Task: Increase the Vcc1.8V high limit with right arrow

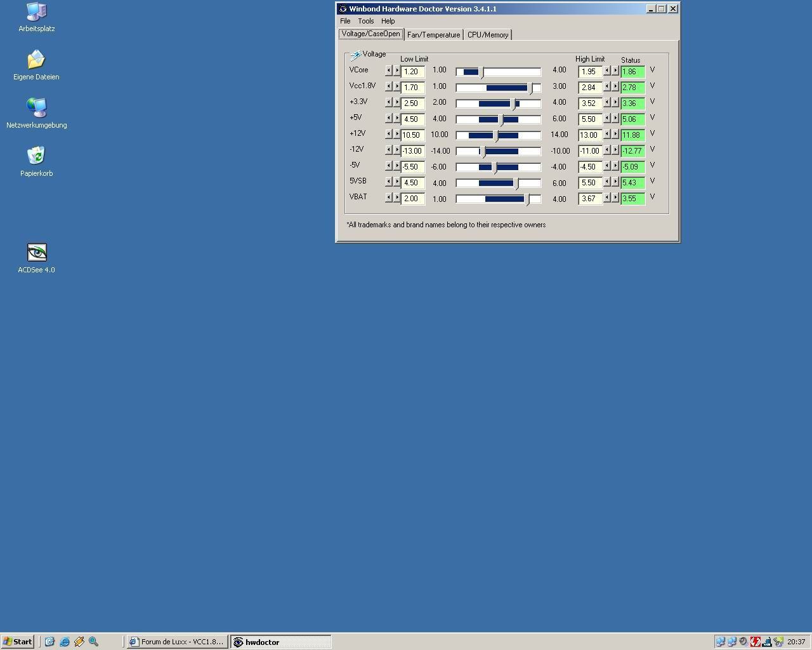Action: [x=615, y=86]
